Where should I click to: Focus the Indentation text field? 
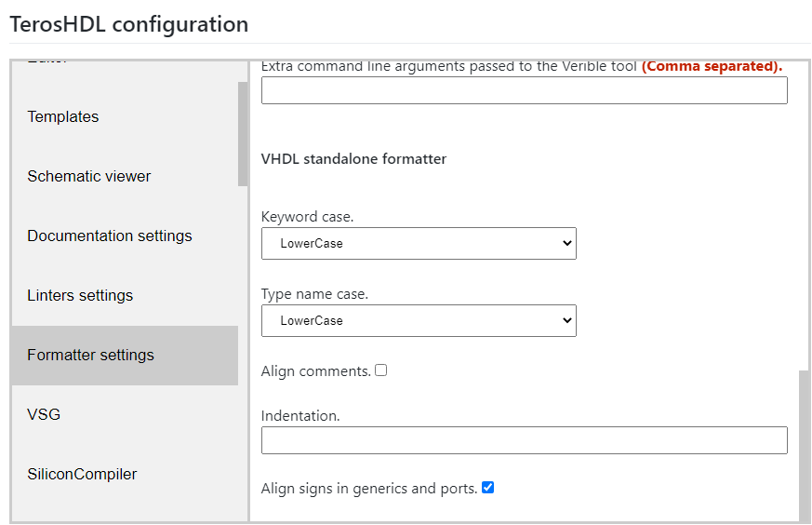[524, 440]
